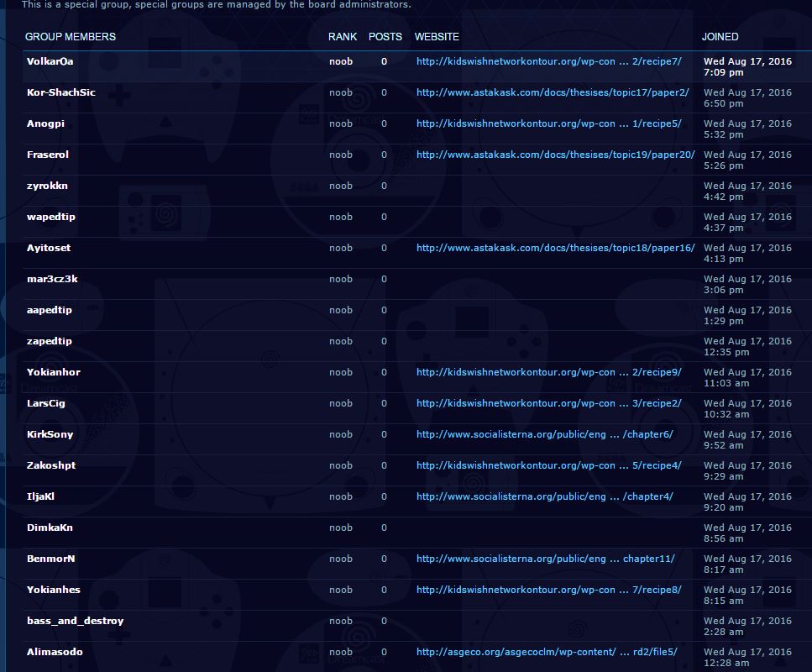This screenshot has width=812, height=672.
Task: Visit asgeco.org link ending rd2/file5/
Action: [x=547, y=653]
